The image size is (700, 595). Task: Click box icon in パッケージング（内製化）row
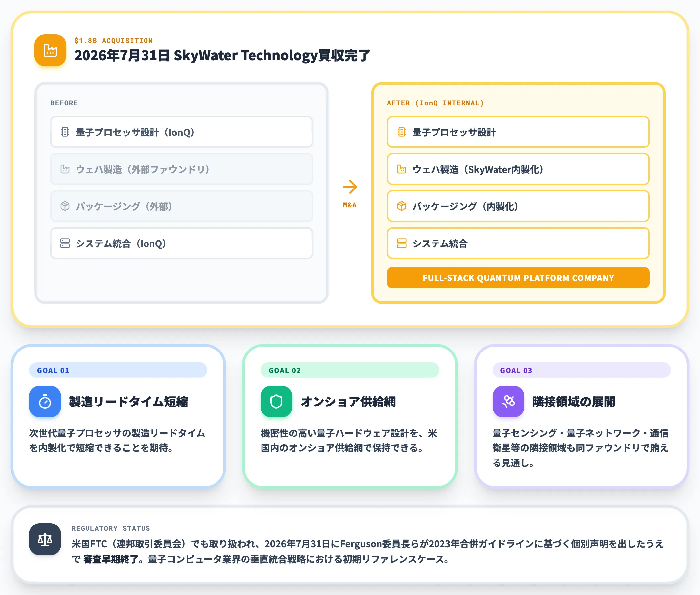click(402, 206)
